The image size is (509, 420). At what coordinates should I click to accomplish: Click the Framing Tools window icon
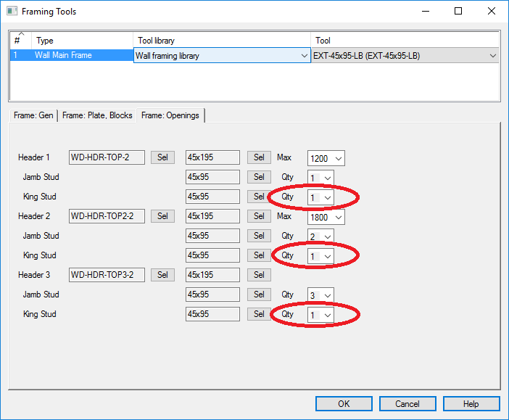click(x=12, y=11)
